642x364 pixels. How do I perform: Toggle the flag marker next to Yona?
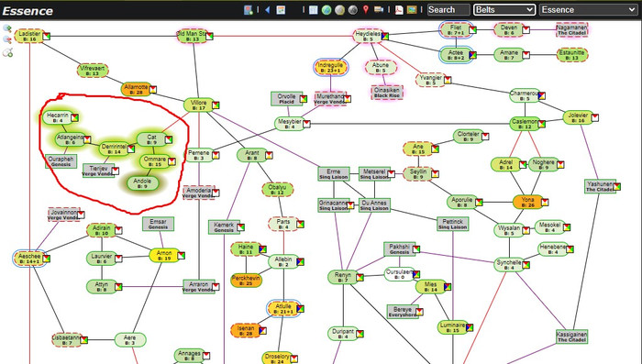coord(545,202)
